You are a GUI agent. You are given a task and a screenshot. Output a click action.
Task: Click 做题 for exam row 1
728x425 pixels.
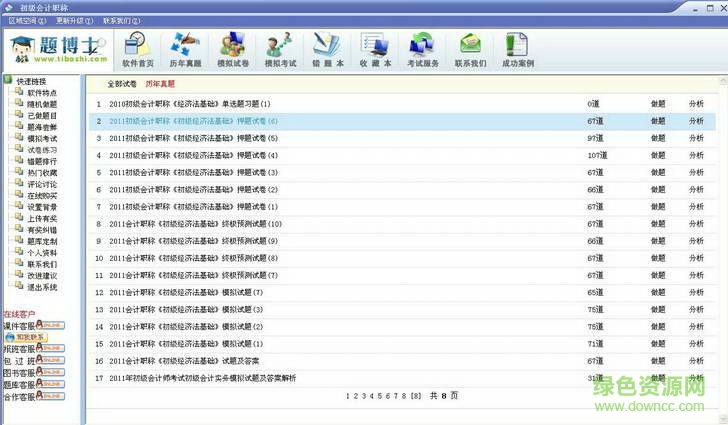pos(657,104)
